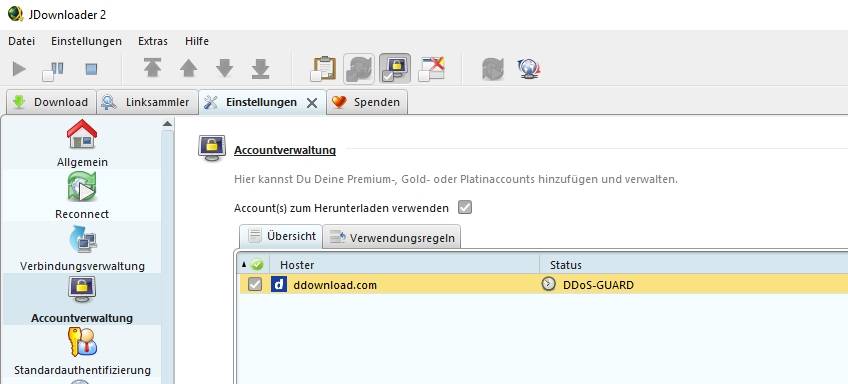The width and height of the screenshot is (848, 384).
Task: Toggle the ddownload.com account checkbox
Action: 255,284
